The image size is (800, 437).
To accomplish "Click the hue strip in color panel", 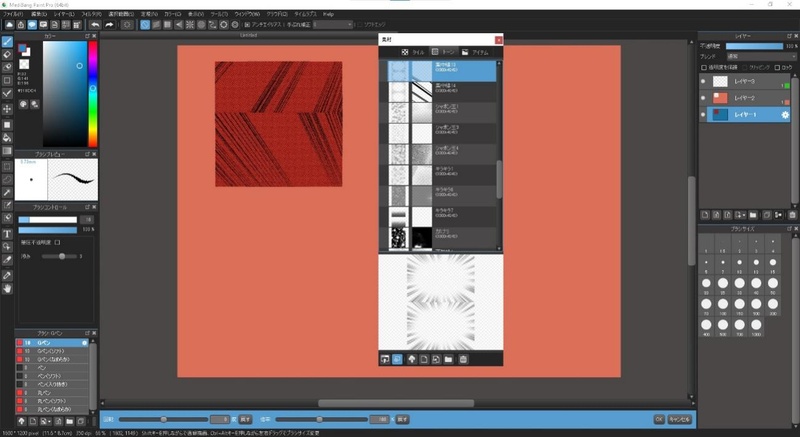I will click(92, 94).
